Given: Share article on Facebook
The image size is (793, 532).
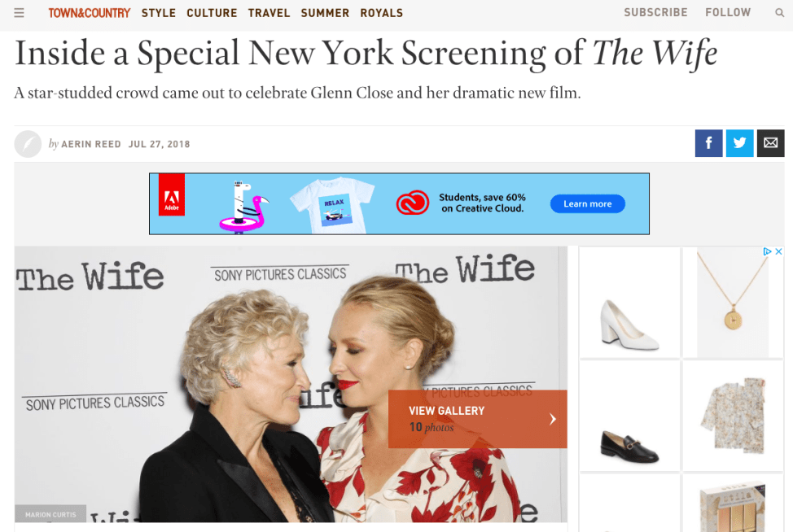Looking at the screenshot, I should pos(708,143).
